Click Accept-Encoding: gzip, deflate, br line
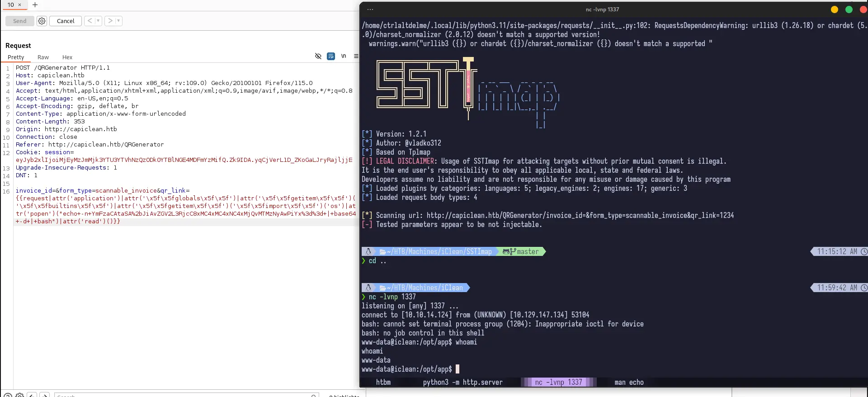Viewport: 868px width, 397px height. [77, 106]
